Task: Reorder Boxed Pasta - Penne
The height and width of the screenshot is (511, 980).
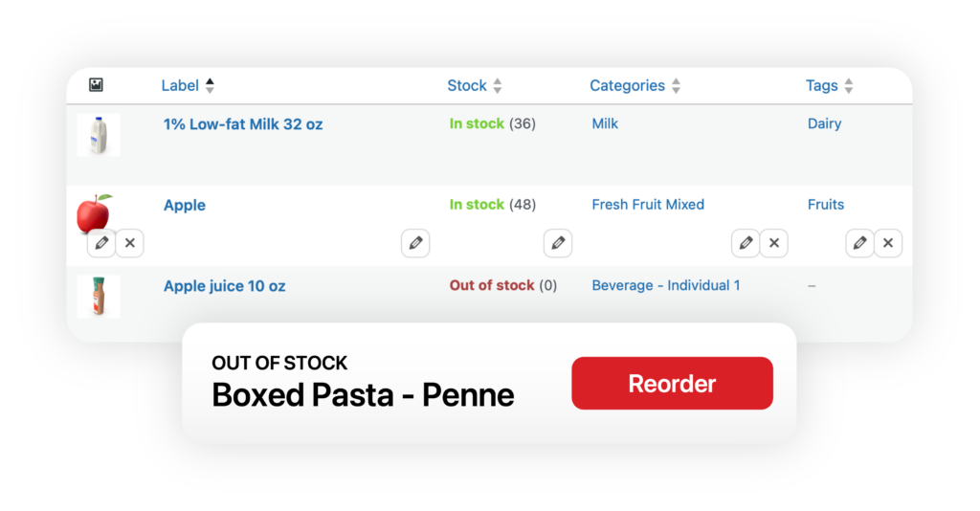Action: [x=672, y=384]
